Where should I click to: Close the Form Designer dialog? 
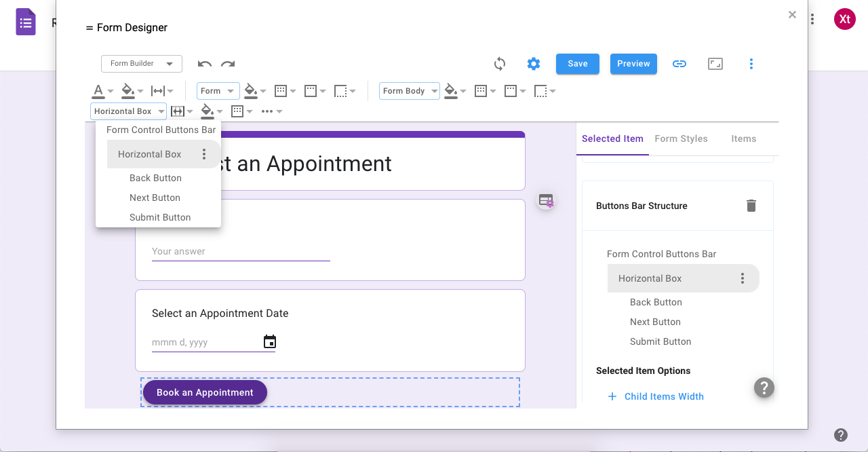[792, 14]
